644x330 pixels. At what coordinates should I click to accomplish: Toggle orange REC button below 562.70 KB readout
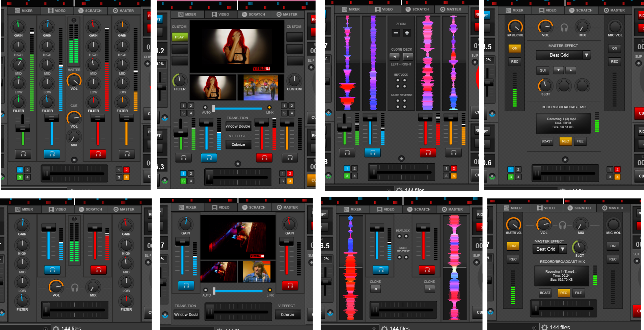coord(563,293)
